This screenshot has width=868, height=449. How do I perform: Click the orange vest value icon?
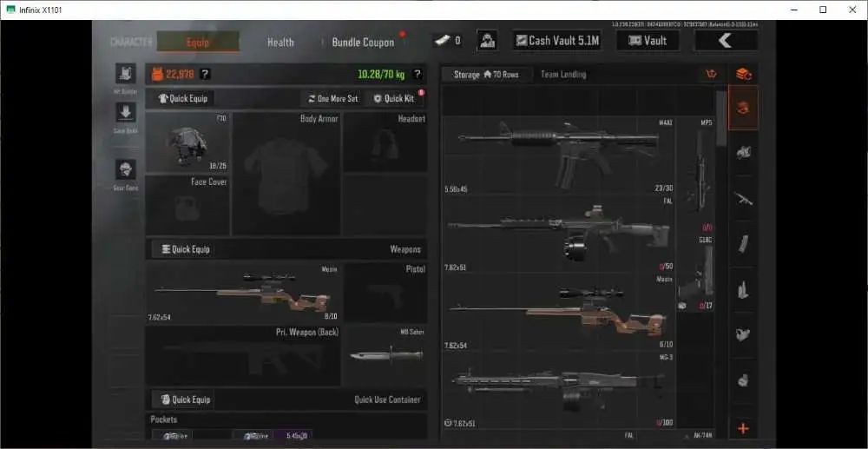(x=157, y=74)
